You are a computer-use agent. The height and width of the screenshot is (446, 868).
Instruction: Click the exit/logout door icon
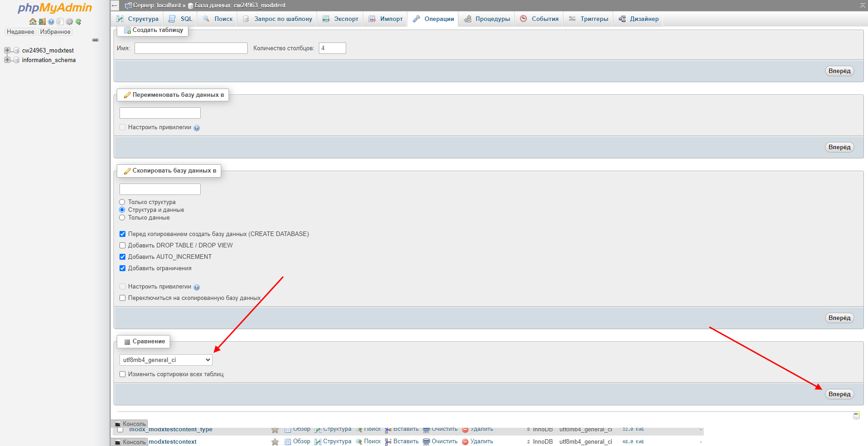click(42, 21)
